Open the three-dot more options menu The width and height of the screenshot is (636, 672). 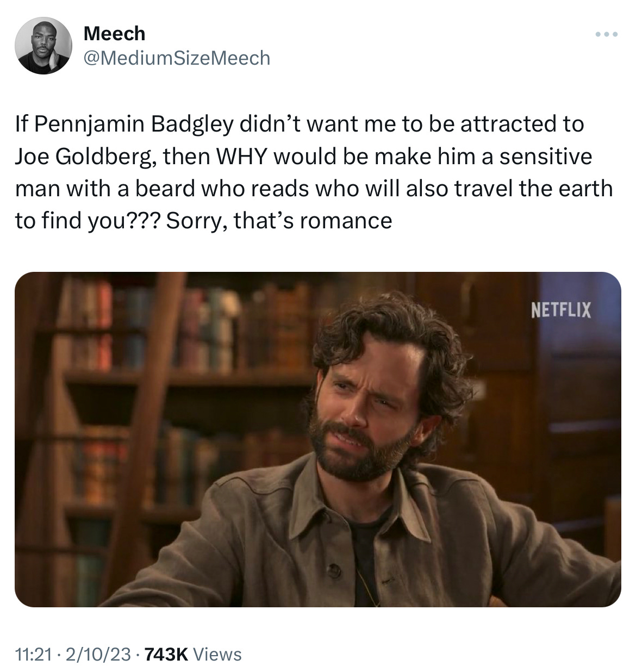607,35
